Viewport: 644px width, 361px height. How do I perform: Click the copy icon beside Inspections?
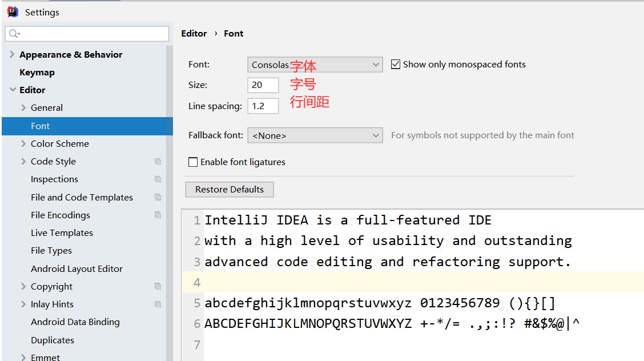(158, 179)
